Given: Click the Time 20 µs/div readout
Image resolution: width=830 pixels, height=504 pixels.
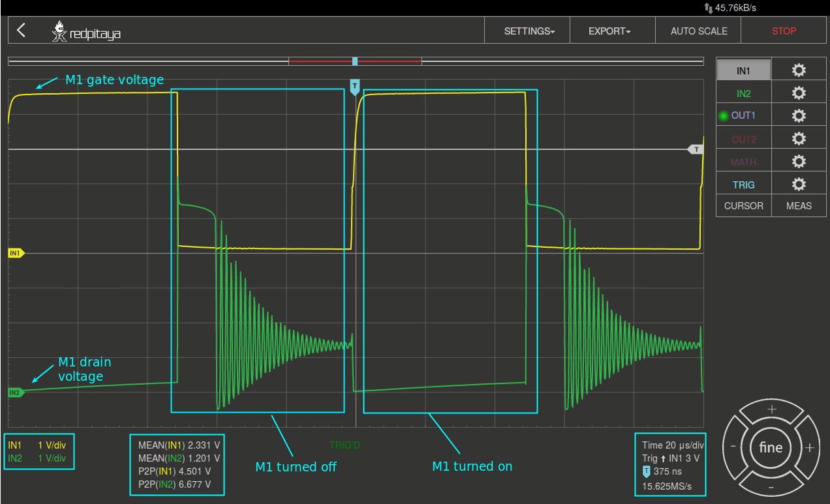Looking at the screenshot, I should tap(673, 445).
